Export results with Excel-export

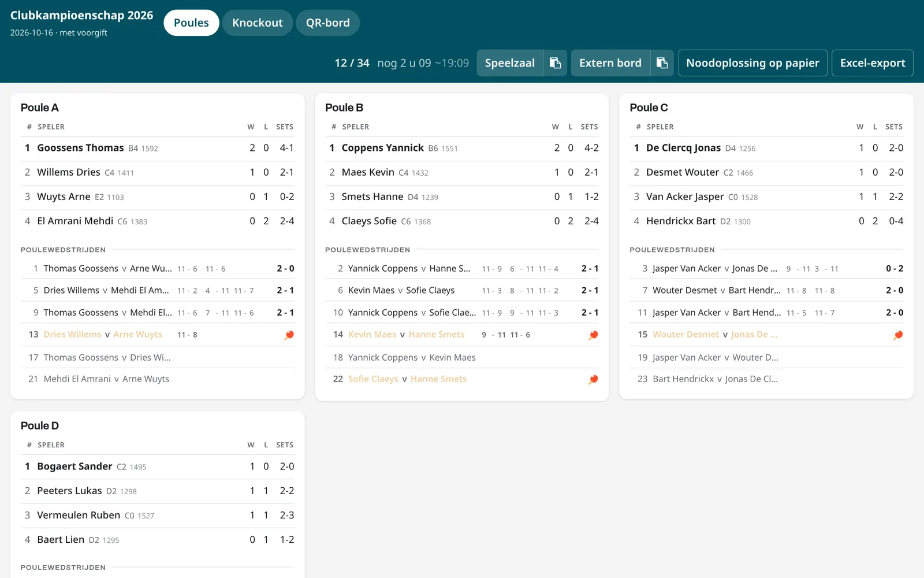click(873, 63)
